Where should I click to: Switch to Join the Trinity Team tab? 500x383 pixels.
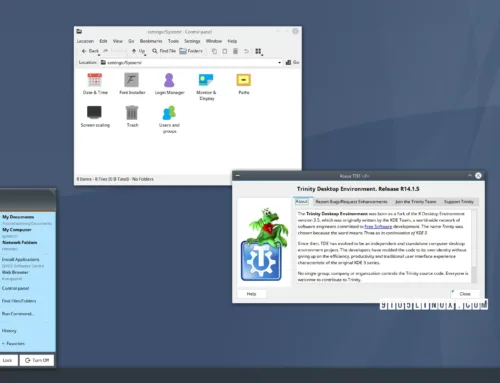click(x=415, y=202)
